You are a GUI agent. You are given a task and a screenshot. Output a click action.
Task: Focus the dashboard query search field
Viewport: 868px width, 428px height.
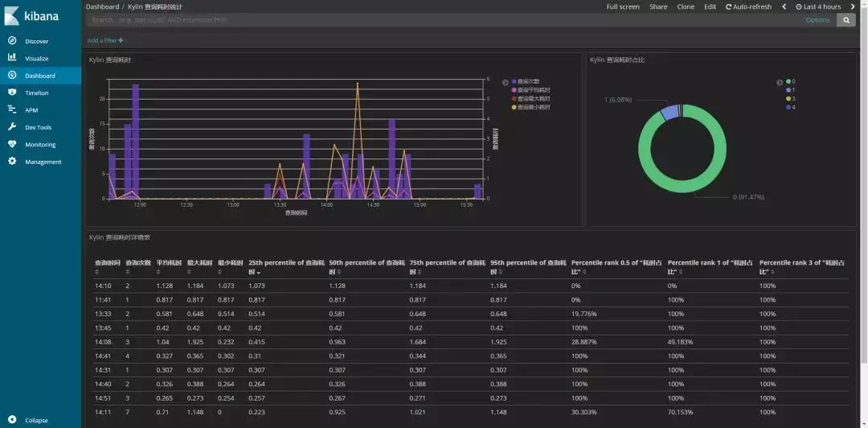[x=443, y=20]
